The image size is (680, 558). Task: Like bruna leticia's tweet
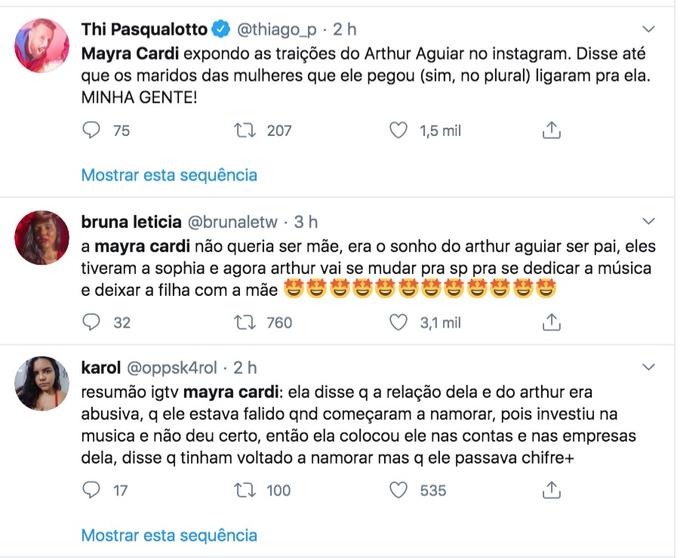pos(398,322)
